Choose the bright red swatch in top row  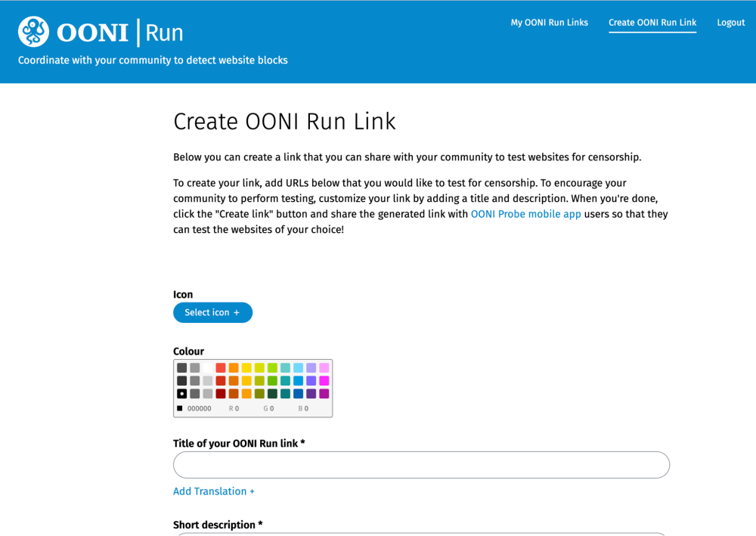tap(221, 368)
